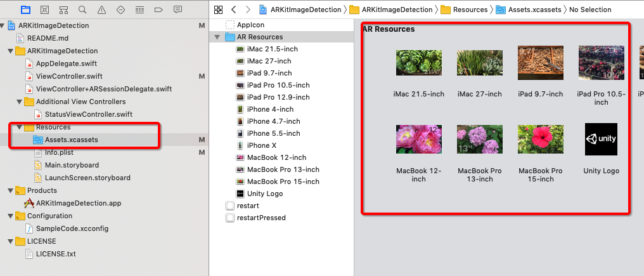Viewport: 644px width, 276px height.
Task: Collapse the Additional View Controllers group
Action: pos(19,102)
